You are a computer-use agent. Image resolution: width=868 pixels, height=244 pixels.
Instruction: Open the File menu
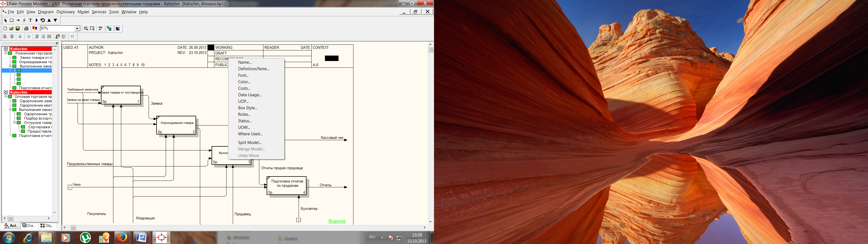click(x=11, y=12)
